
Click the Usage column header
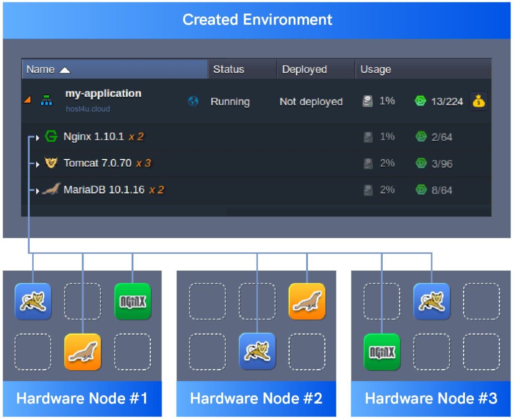423,69
